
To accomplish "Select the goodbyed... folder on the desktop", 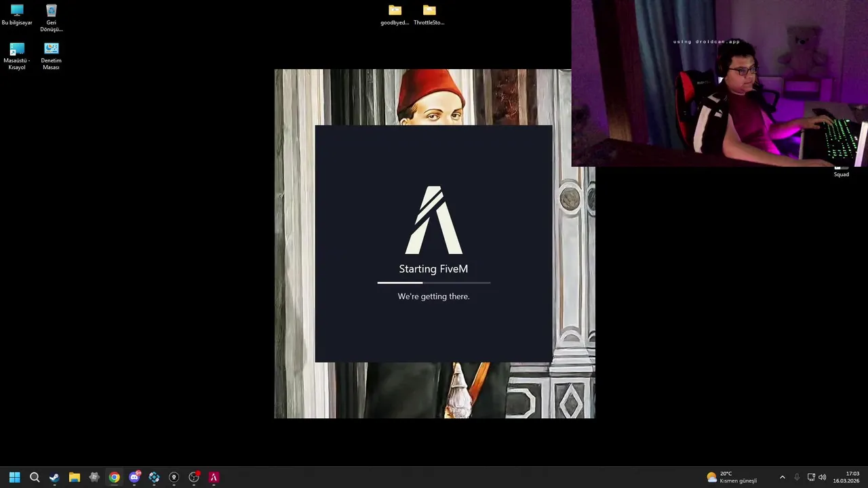I will [x=395, y=15].
